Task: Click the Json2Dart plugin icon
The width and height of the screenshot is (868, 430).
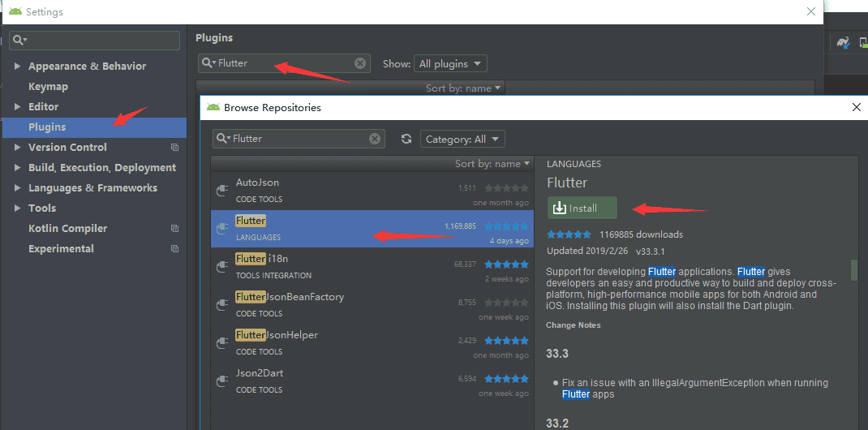Action: click(x=222, y=381)
